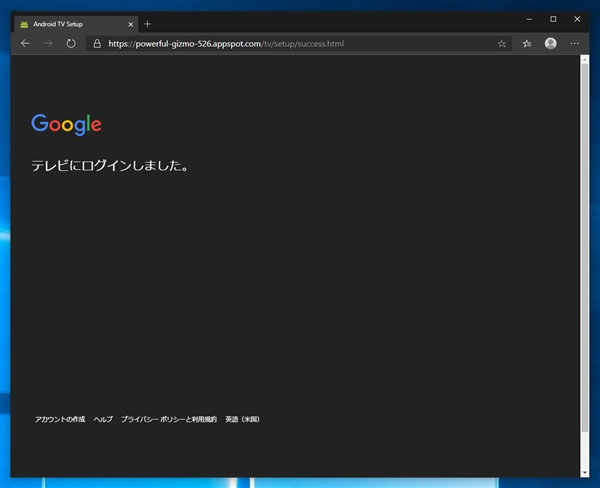The width and height of the screenshot is (600, 488).
Task: Click the vertical scrollbar thumb
Action: (585, 248)
